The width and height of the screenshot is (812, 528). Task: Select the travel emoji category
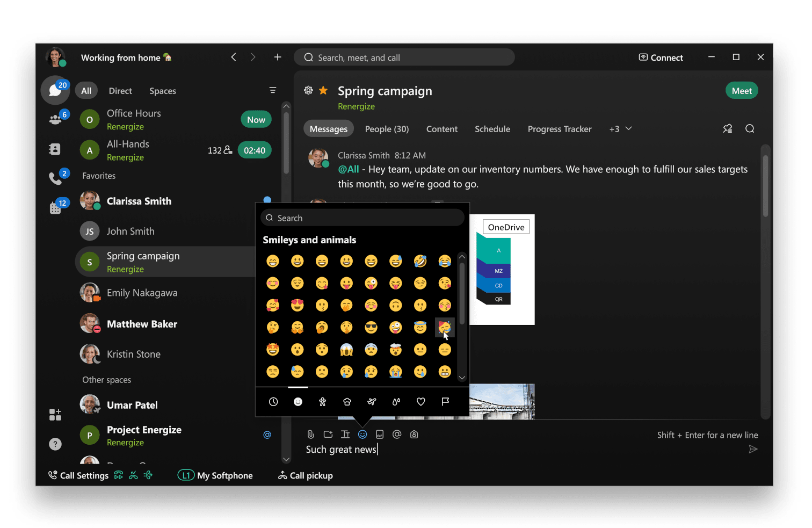pyautogui.click(x=372, y=401)
